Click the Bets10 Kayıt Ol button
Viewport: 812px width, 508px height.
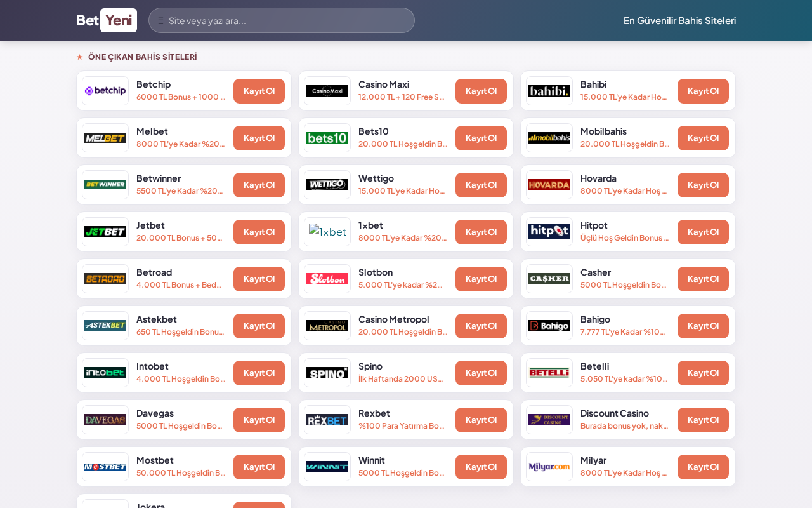[481, 138]
